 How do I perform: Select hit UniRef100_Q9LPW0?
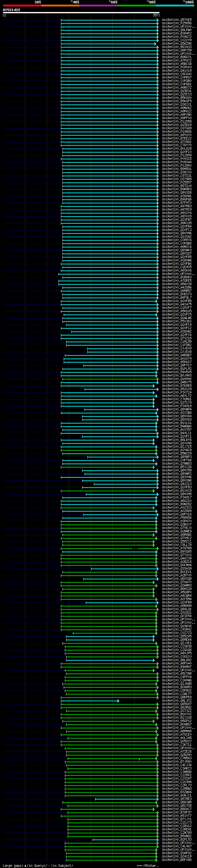click(x=177, y=30)
